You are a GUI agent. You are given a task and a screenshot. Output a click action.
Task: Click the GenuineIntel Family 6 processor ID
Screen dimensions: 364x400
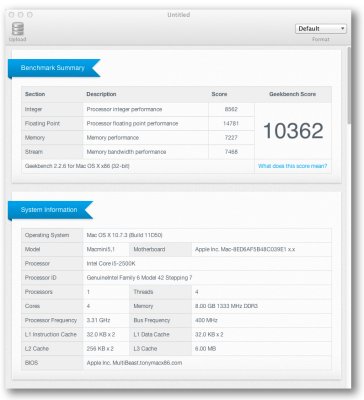tap(139, 278)
